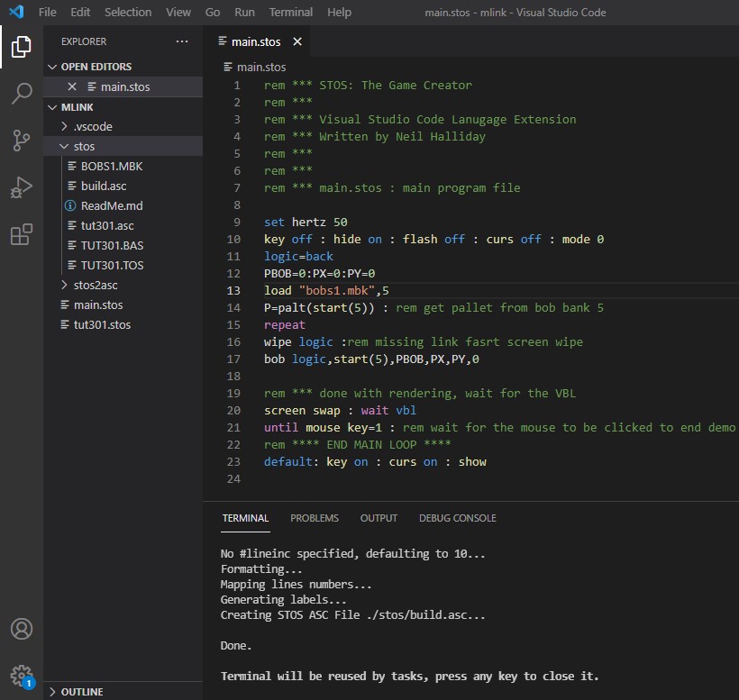Open the Run and Debug view

(22, 187)
